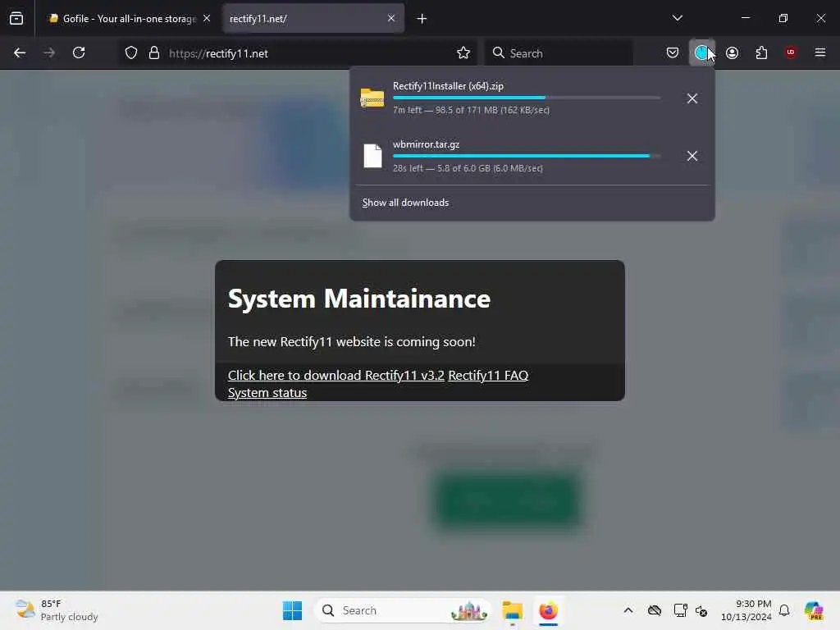
Task: Open the Rectify11 FAQ link
Action: (x=488, y=375)
